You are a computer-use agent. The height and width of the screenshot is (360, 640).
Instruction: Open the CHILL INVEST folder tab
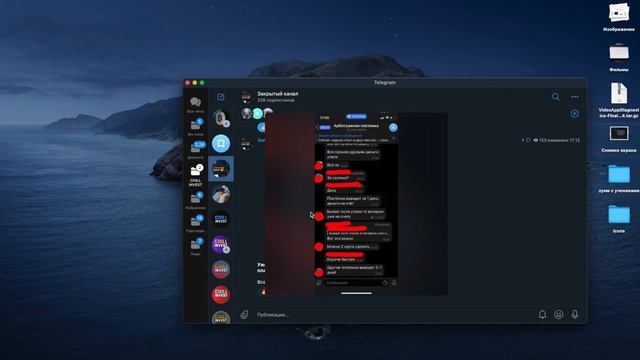tap(196, 176)
